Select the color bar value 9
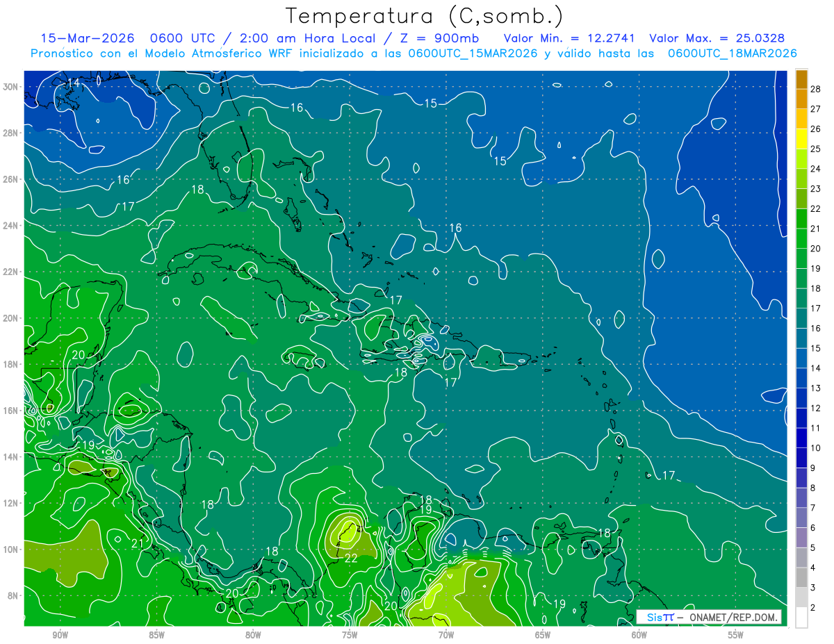834x644 pixels. pyautogui.click(x=814, y=468)
